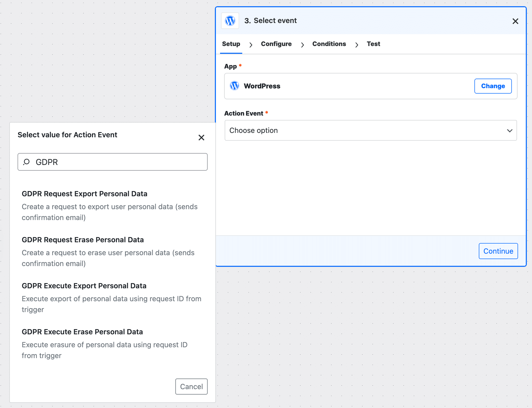Select the GDPR Request Erase Personal Data option
This screenshot has height=408, width=532.
pyautogui.click(x=83, y=239)
